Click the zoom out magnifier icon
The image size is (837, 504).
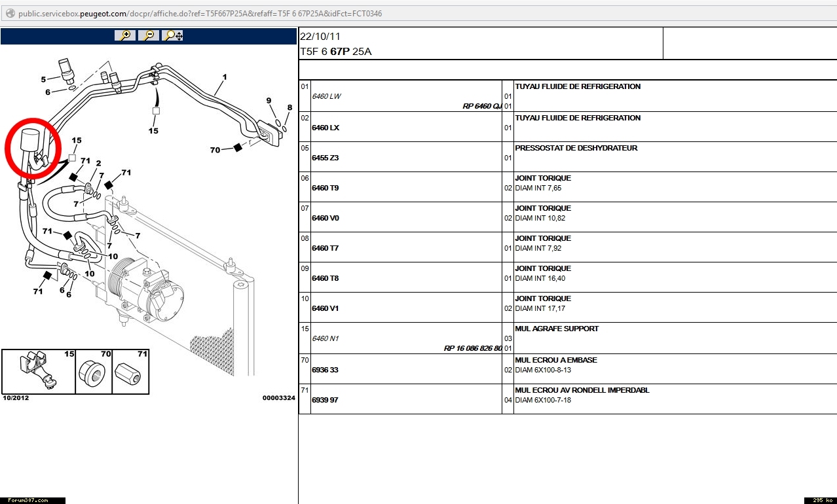coord(149,35)
